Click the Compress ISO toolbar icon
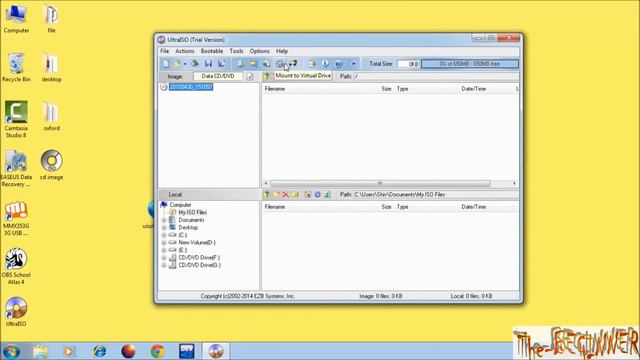 [266, 64]
